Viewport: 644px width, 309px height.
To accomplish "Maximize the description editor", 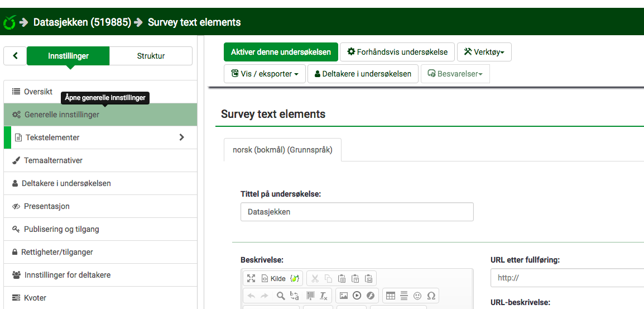I will click(x=251, y=278).
